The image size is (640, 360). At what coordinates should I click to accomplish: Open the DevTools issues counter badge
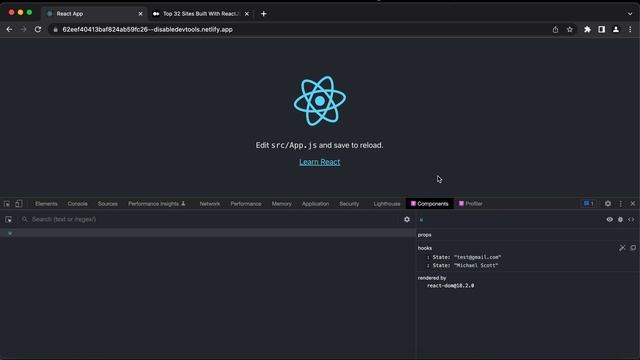(588, 204)
